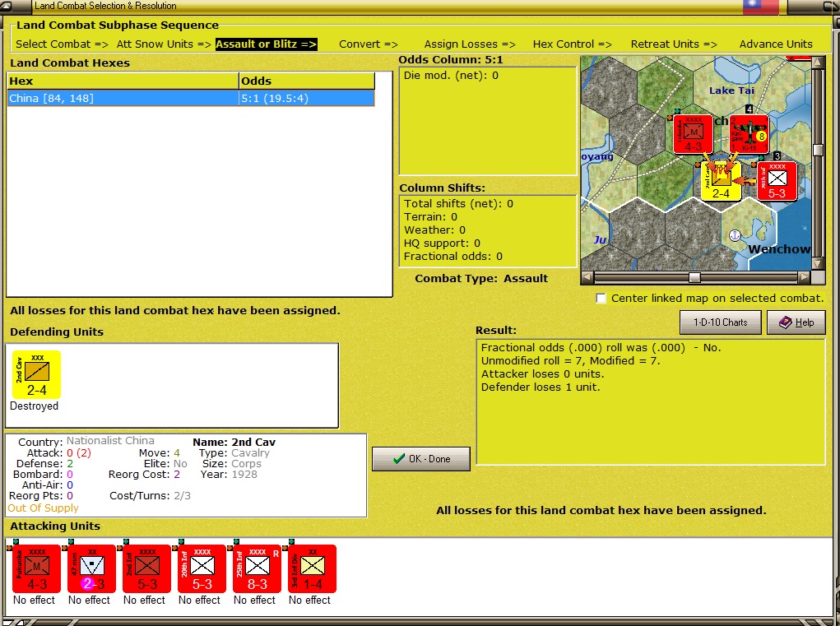
Task: Click the map's scroll up arrow
Action: (818, 63)
